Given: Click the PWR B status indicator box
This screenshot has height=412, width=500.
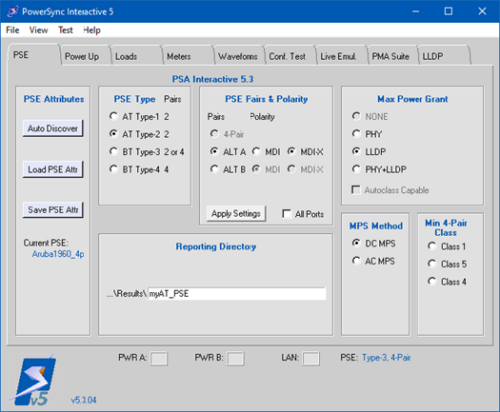Looking at the screenshot, I should coord(236,359).
